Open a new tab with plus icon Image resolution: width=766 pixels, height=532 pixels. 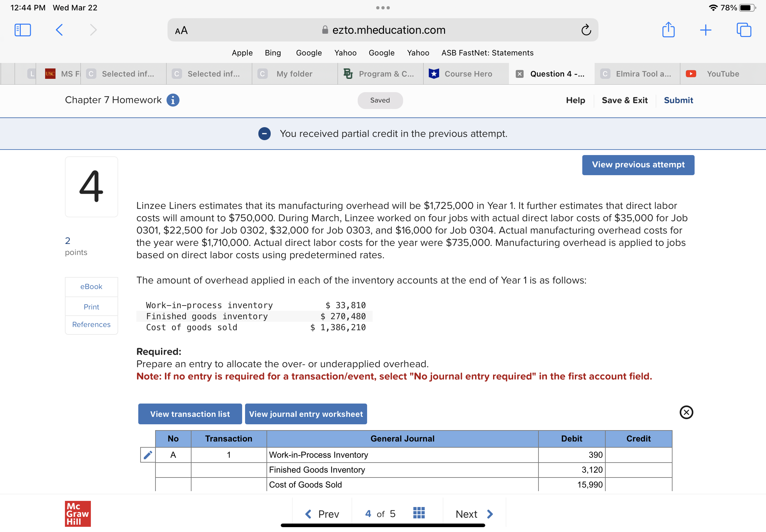706,30
